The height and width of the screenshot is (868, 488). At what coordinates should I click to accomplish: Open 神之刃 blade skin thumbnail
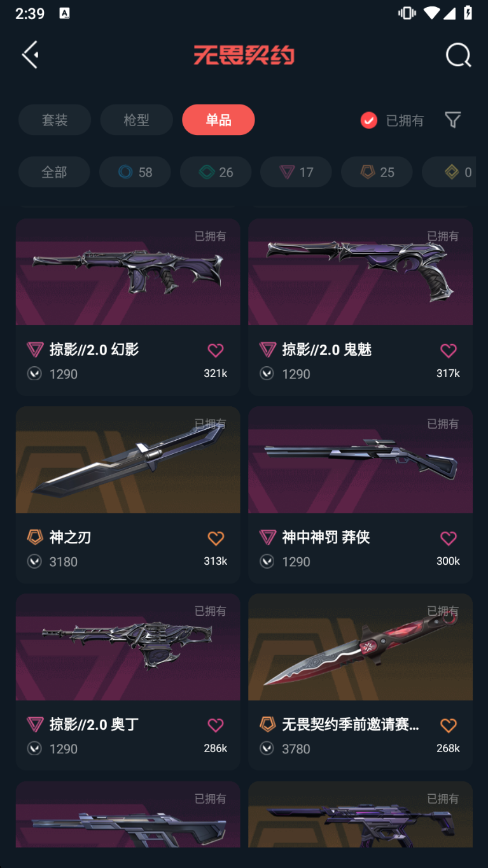(x=128, y=460)
